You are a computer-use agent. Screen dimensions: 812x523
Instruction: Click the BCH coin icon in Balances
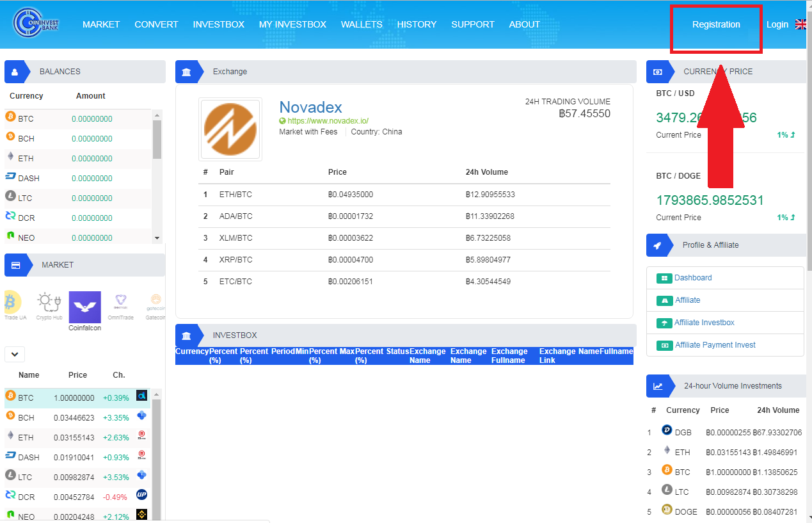click(x=10, y=136)
